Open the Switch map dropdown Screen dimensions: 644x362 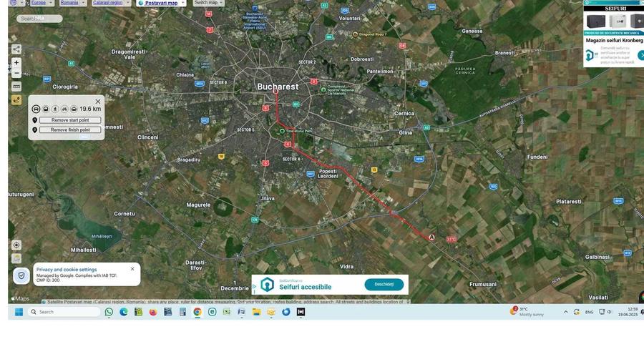[209, 2]
